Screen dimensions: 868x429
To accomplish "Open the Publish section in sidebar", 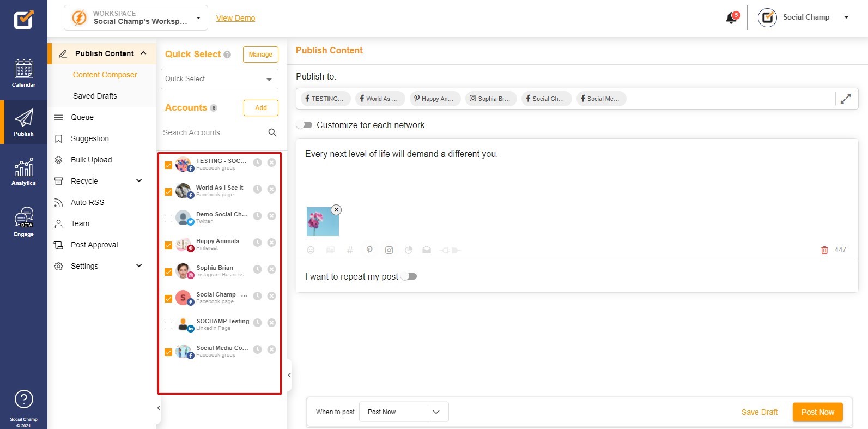I will (x=23, y=122).
